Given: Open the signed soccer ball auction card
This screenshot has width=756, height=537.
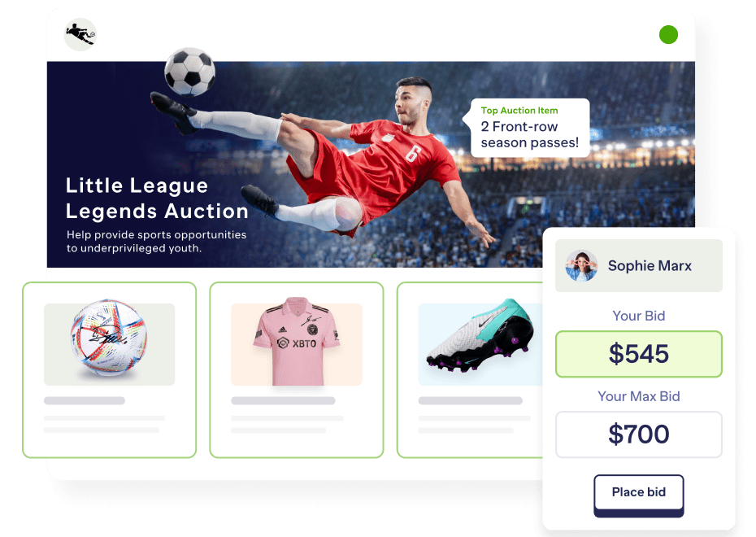Looking at the screenshot, I should click(110, 370).
